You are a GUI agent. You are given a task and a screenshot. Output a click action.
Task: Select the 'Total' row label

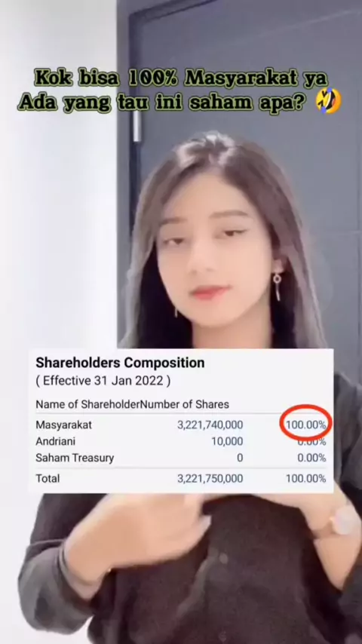48,478
